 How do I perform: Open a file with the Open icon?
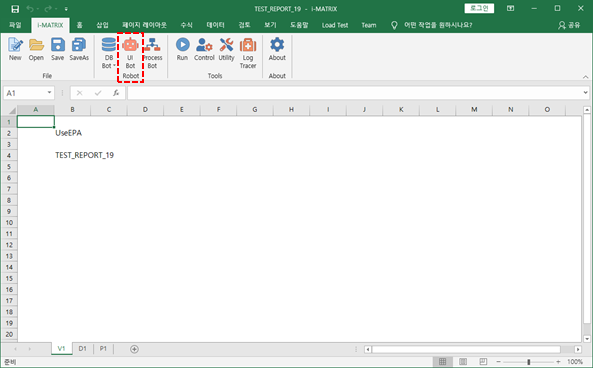(x=36, y=49)
